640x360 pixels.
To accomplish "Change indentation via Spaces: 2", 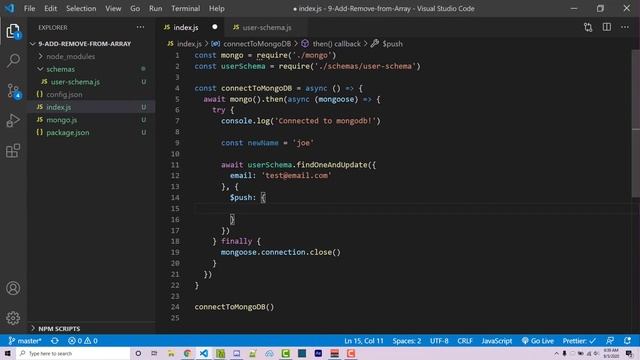I will pyautogui.click(x=407, y=341).
